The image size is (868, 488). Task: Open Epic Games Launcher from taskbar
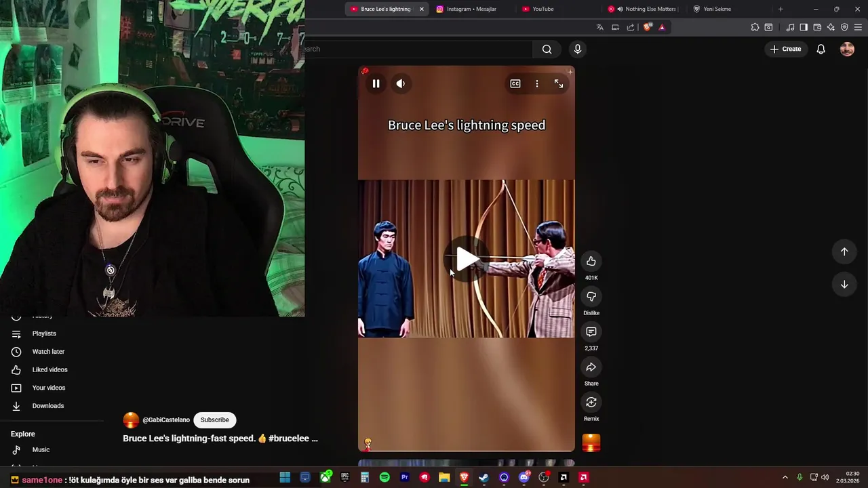tap(344, 477)
